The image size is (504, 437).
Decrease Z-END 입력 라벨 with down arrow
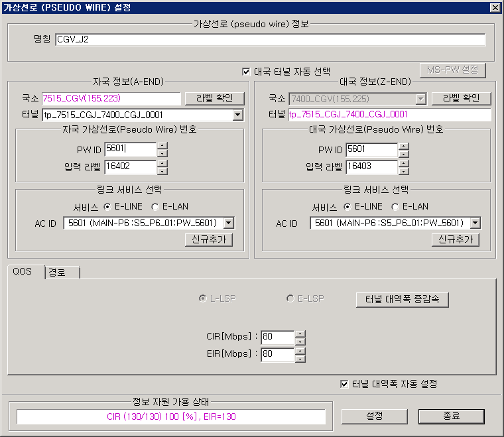[403, 171]
